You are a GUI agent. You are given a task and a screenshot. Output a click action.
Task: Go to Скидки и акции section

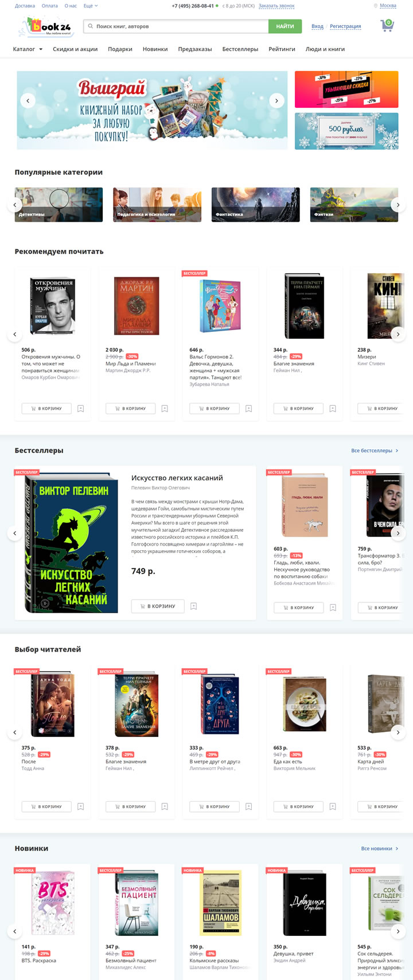[x=75, y=49]
